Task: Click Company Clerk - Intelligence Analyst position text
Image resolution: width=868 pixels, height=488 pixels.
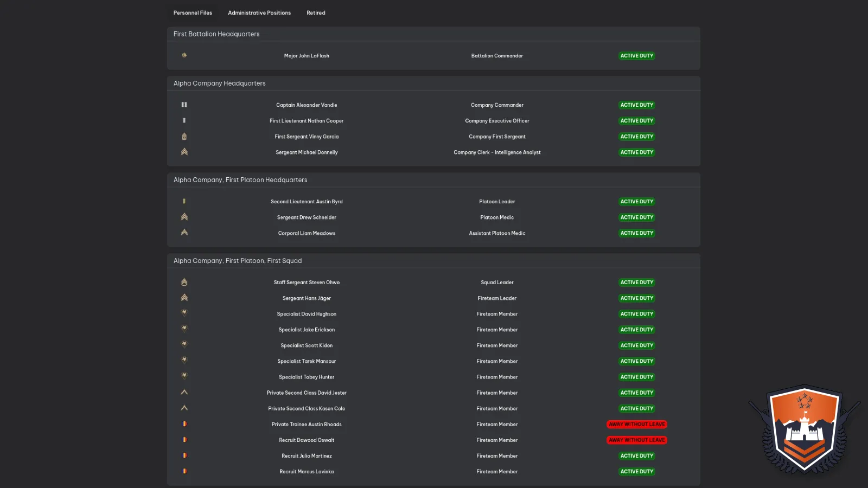Action: [497, 152]
